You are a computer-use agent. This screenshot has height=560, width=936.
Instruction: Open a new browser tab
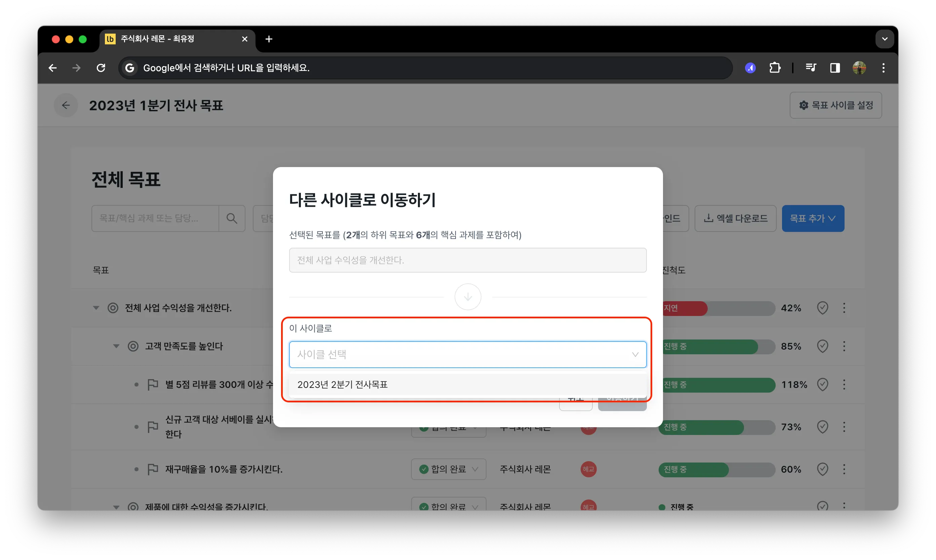tap(269, 39)
